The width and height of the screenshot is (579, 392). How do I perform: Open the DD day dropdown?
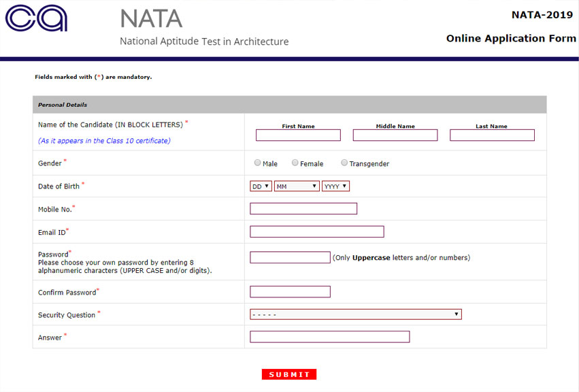click(260, 185)
